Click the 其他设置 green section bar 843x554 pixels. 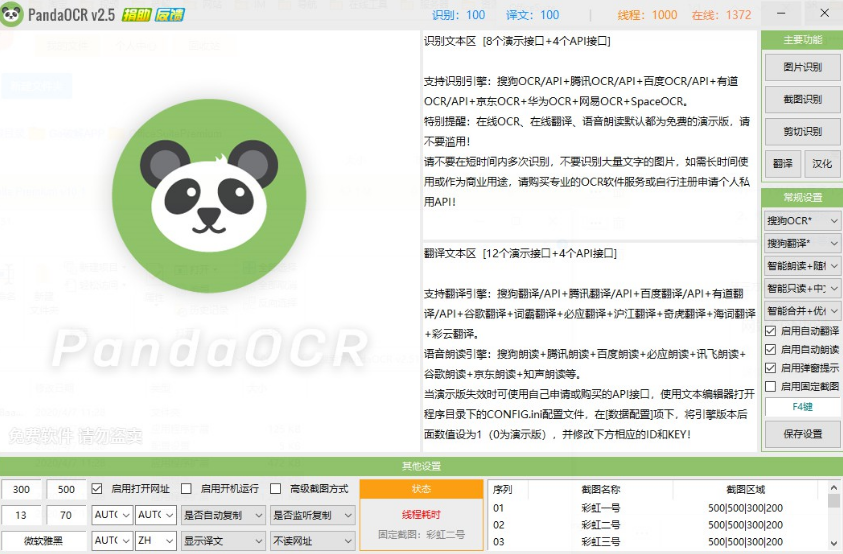click(422, 466)
